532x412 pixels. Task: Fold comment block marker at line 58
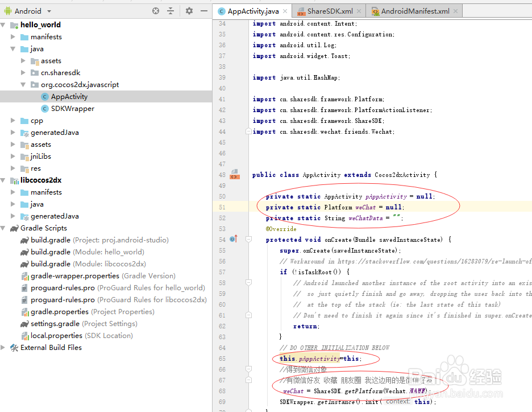[248, 282]
